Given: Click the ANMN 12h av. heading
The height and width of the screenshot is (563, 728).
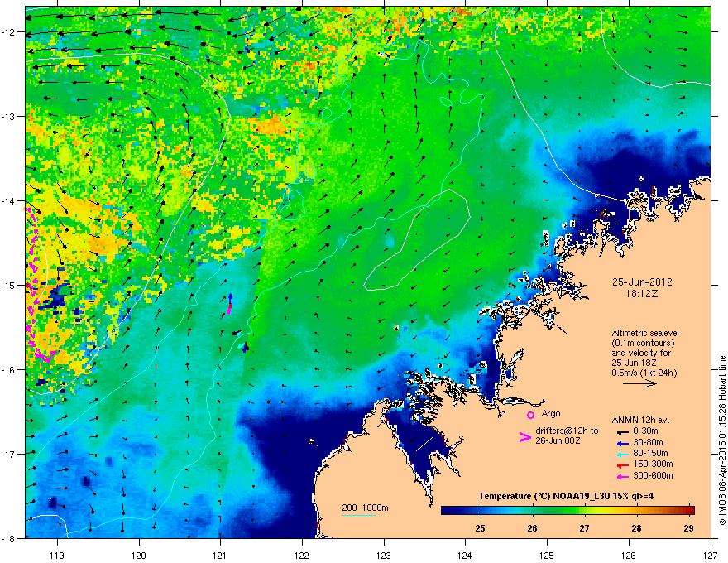Looking at the screenshot, I should click(x=640, y=420).
